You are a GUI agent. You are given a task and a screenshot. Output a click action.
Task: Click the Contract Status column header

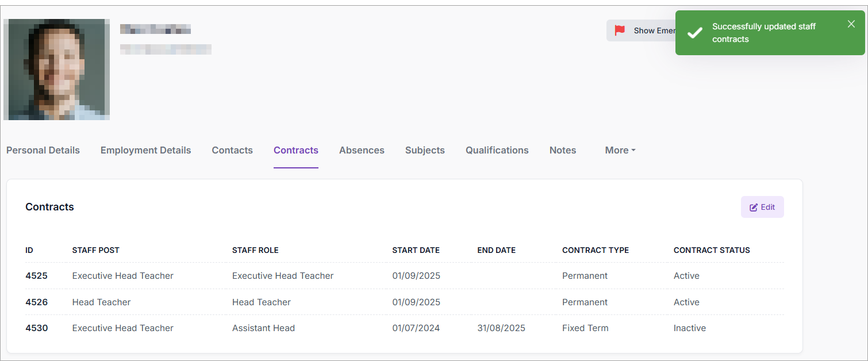pos(711,250)
